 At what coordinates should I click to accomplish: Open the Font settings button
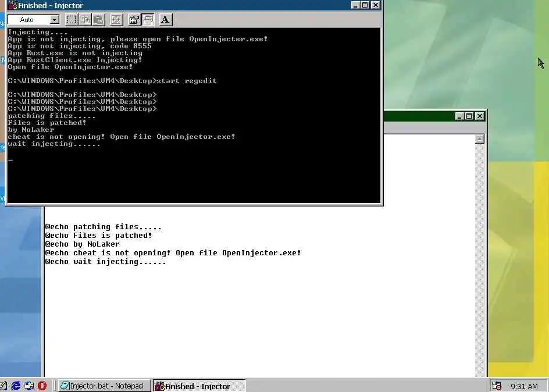(166, 20)
